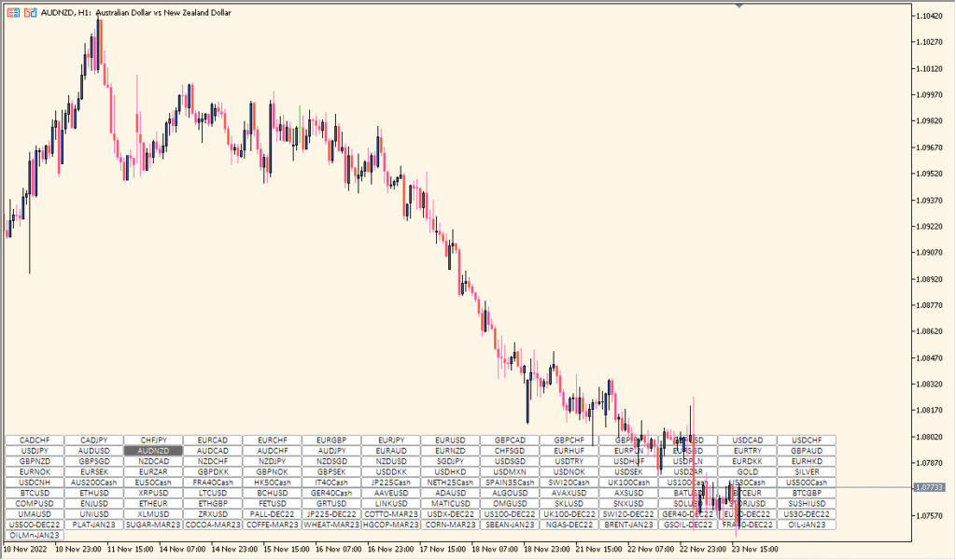Screen dimensions: 956x560
Task: Open the OILMn-JAN23 symbol
Action: tap(35, 536)
